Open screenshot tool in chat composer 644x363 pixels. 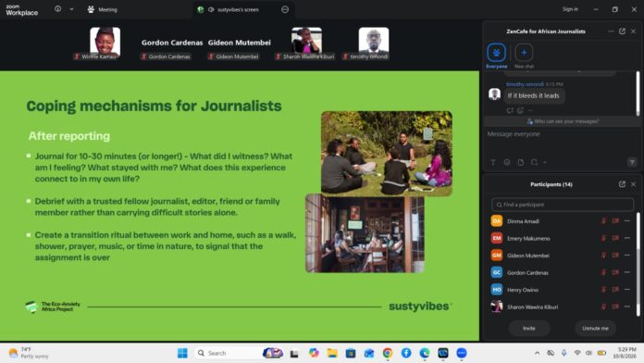click(534, 162)
